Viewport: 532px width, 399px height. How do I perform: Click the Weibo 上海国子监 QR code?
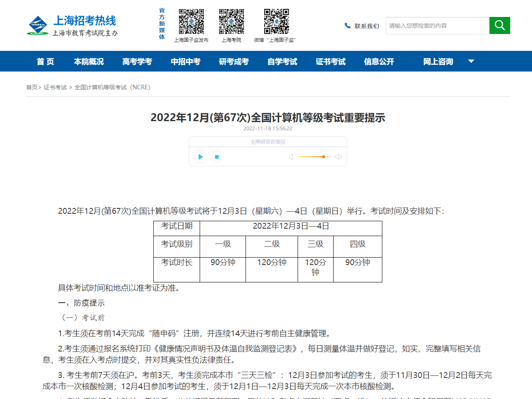(x=276, y=22)
